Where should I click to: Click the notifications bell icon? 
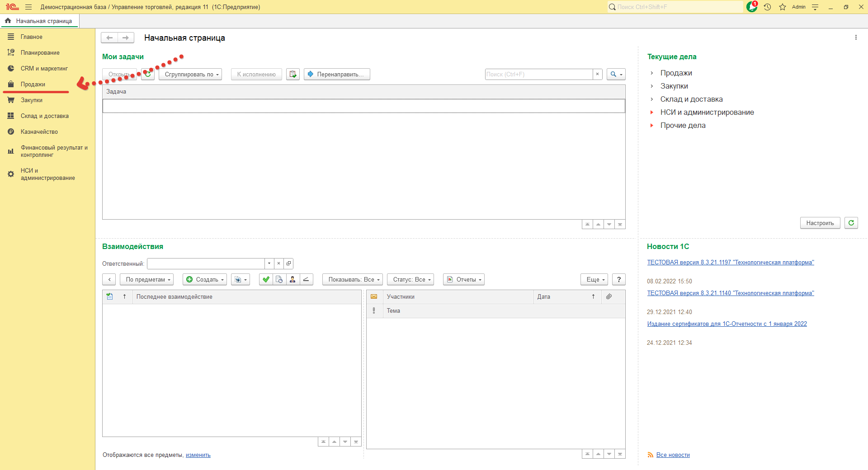pos(751,7)
